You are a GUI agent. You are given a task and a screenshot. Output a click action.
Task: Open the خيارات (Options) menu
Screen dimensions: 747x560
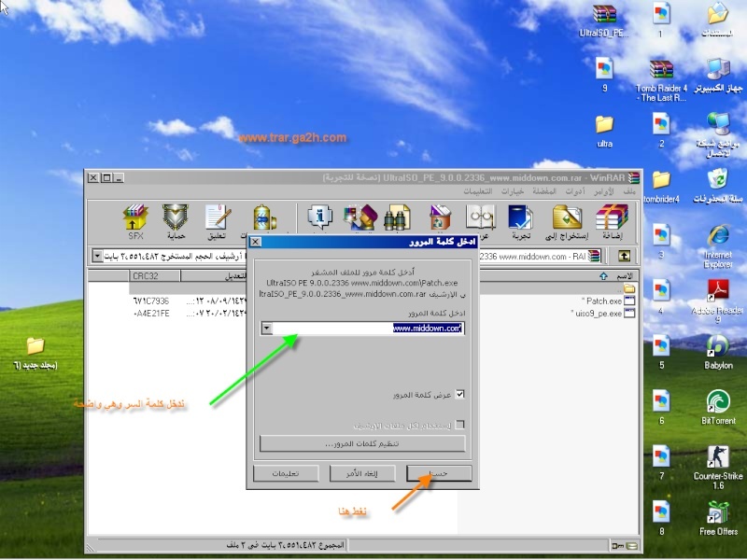(512, 191)
